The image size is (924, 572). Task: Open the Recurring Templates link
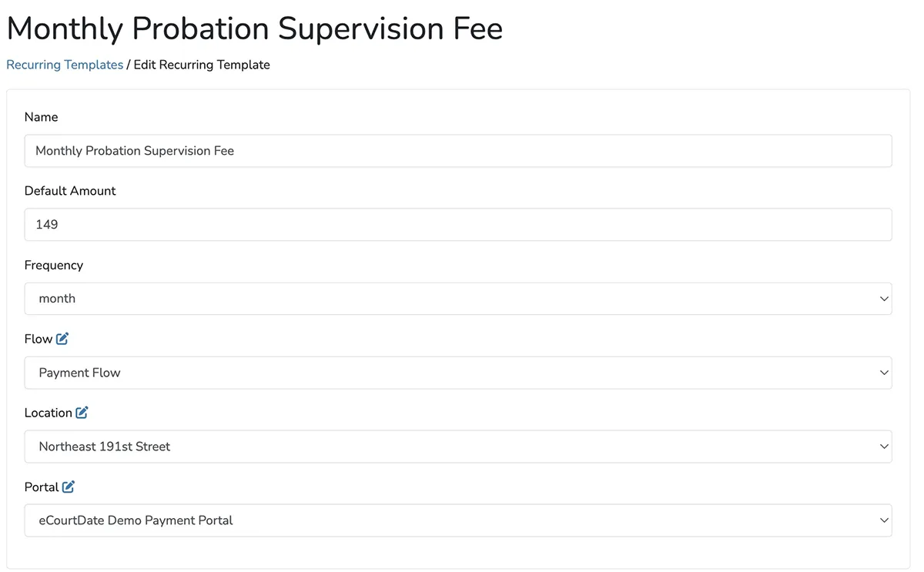pyautogui.click(x=65, y=65)
